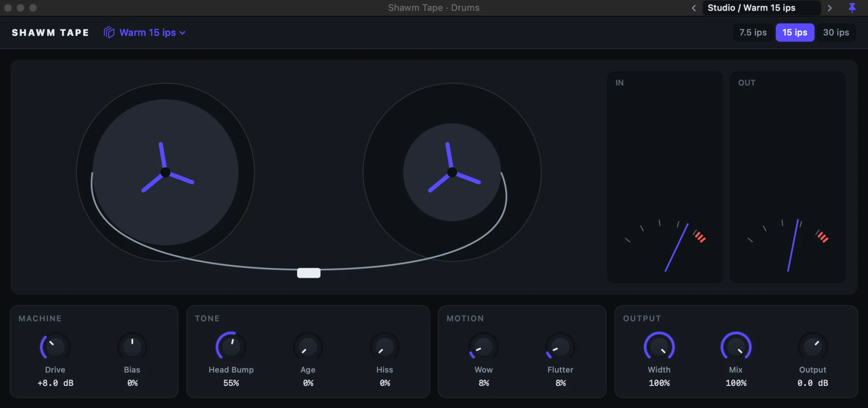This screenshot has width=868, height=408.
Task: Click the Hiss knob
Action: pos(385,347)
